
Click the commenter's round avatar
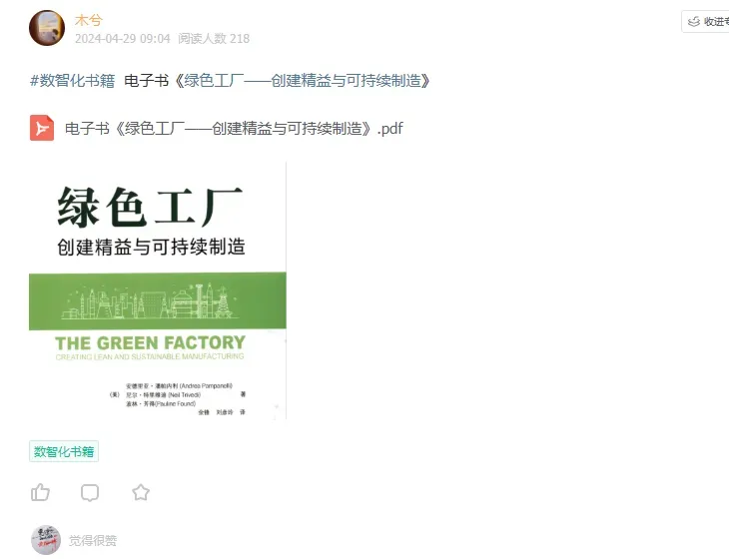tap(46, 540)
